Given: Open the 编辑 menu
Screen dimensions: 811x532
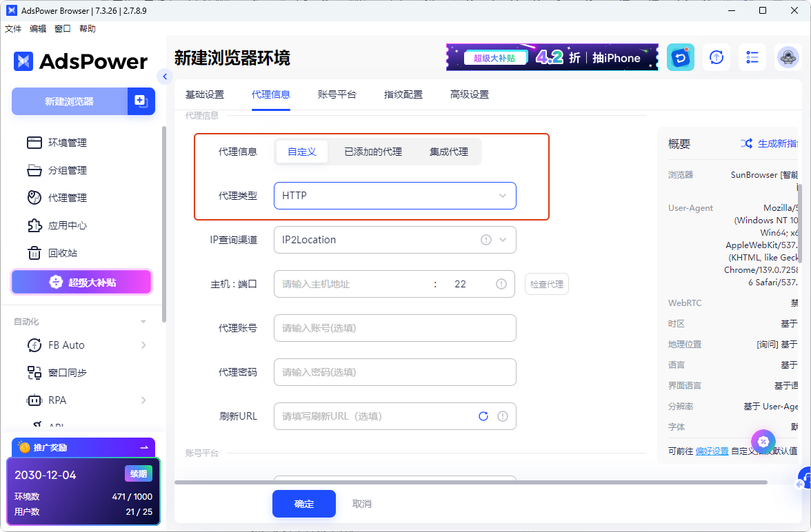Looking at the screenshot, I should coord(38,28).
